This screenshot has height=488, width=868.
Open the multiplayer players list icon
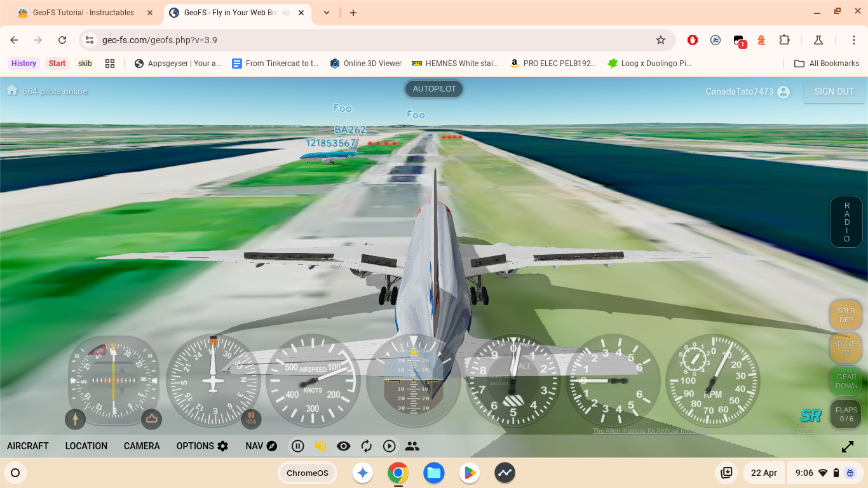coord(412,445)
